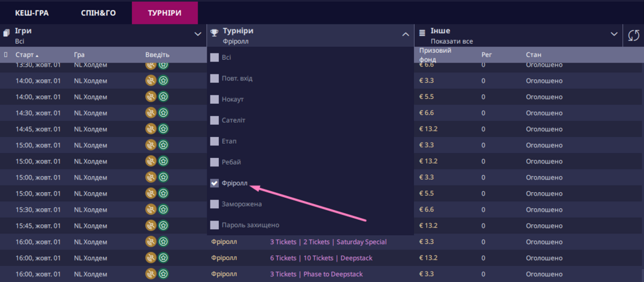Collapse the Турніри filter dropdown
This screenshot has height=282, width=644.
(405, 34)
